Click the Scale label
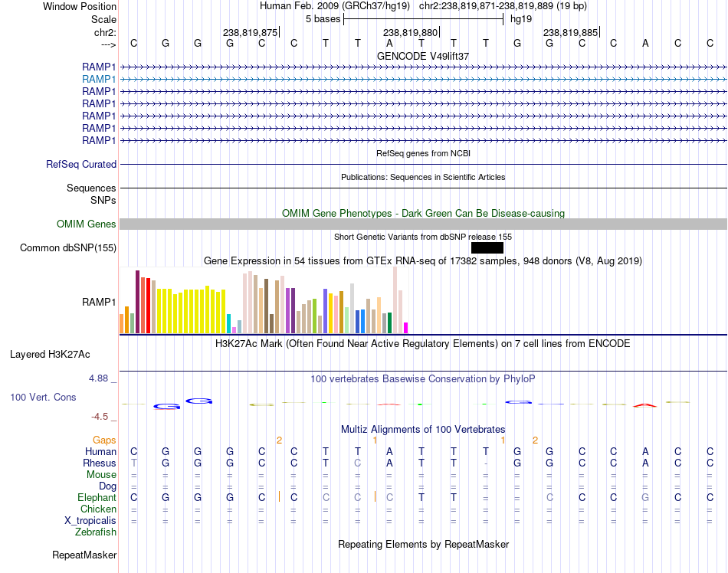The width and height of the screenshot is (728, 573). (103, 19)
